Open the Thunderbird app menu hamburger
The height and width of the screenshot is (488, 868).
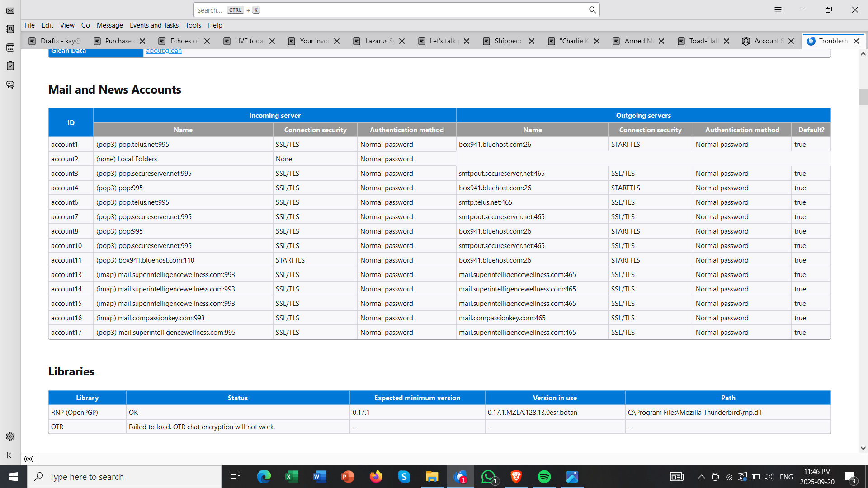click(x=778, y=9)
